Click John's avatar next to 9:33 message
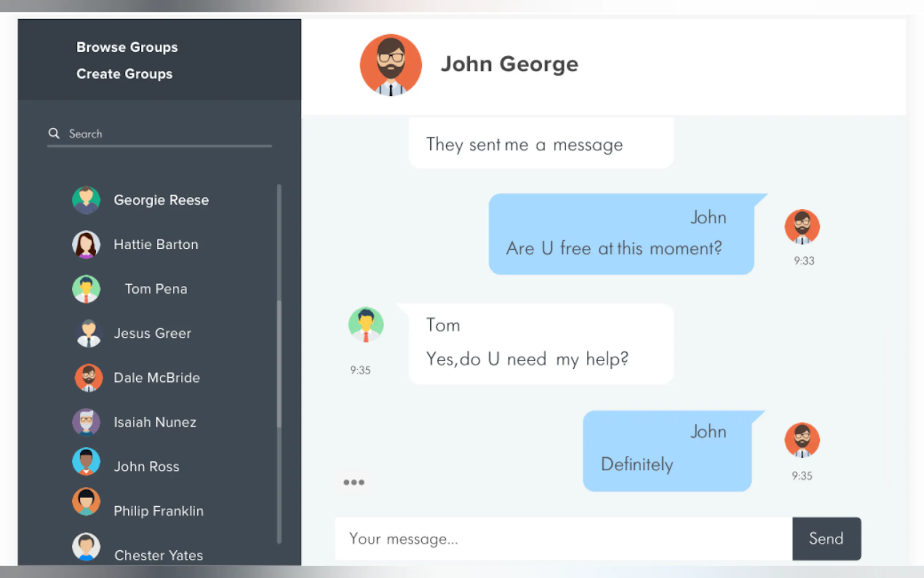This screenshot has height=578, width=924. pos(802,227)
